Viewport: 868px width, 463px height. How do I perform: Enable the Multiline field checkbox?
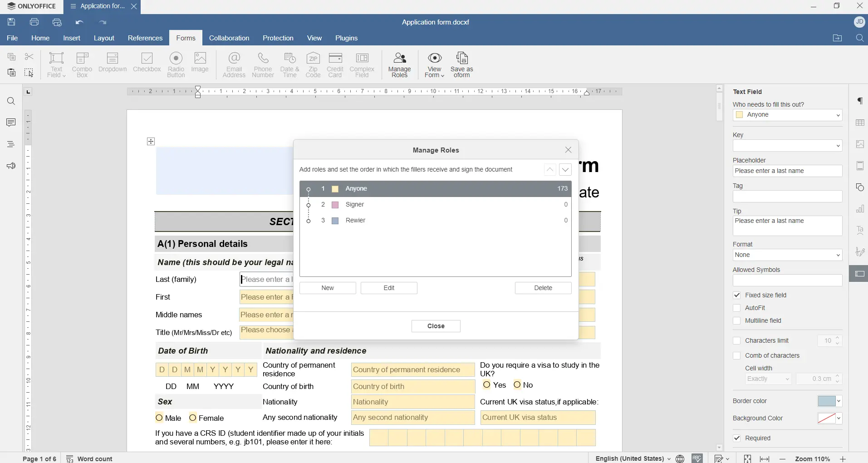[x=737, y=320]
